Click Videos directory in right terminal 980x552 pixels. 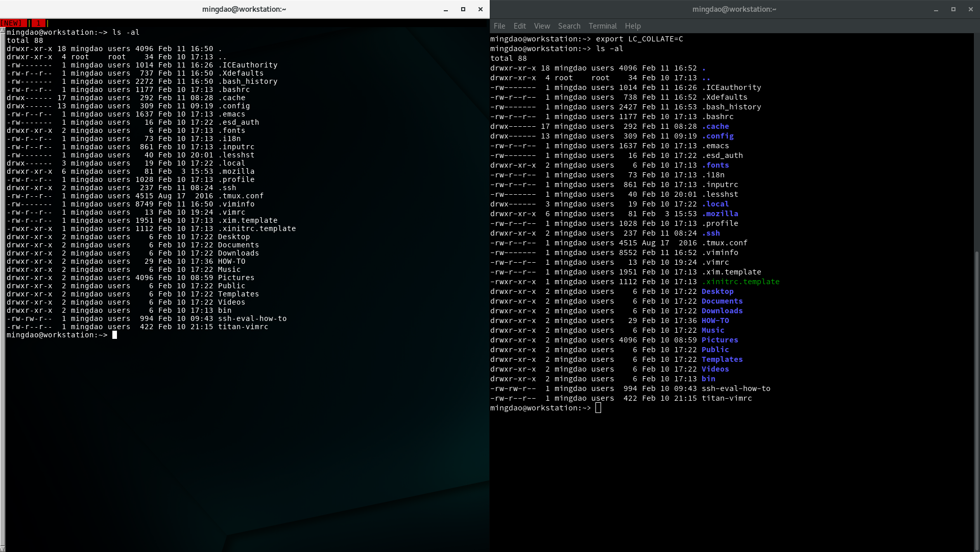pos(715,369)
